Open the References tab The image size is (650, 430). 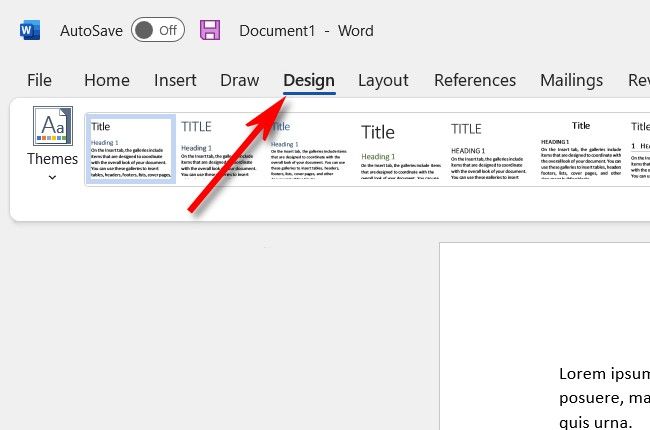475,80
